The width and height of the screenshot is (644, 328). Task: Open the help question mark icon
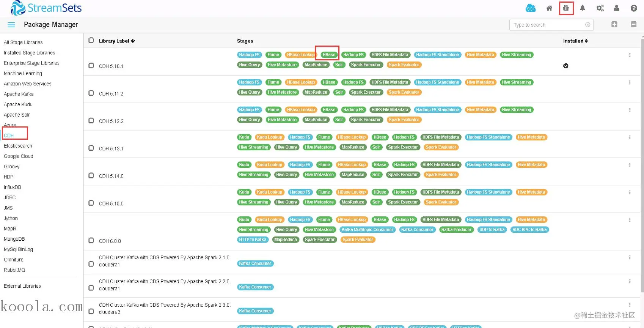pyautogui.click(x=634, y=8)
